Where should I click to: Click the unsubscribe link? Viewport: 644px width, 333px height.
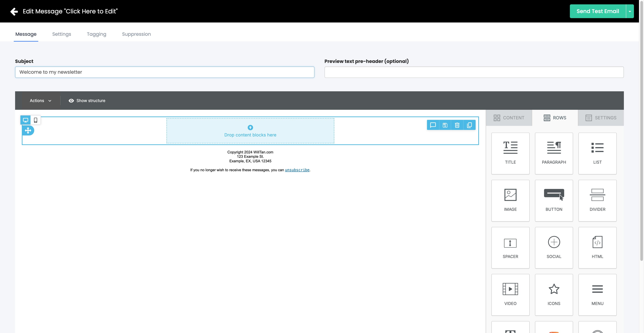[297, 170]
